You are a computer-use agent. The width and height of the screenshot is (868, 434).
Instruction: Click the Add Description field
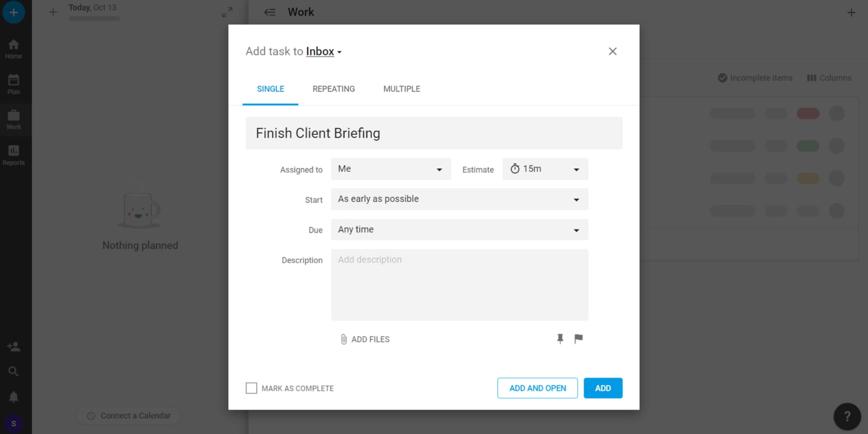coord(459,285)
